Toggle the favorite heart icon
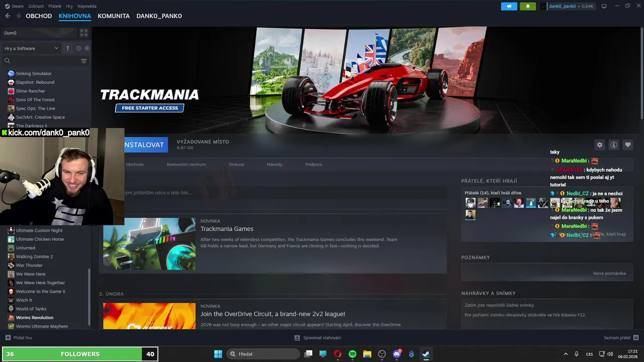644x362 pixels. (x=628, y=145)
